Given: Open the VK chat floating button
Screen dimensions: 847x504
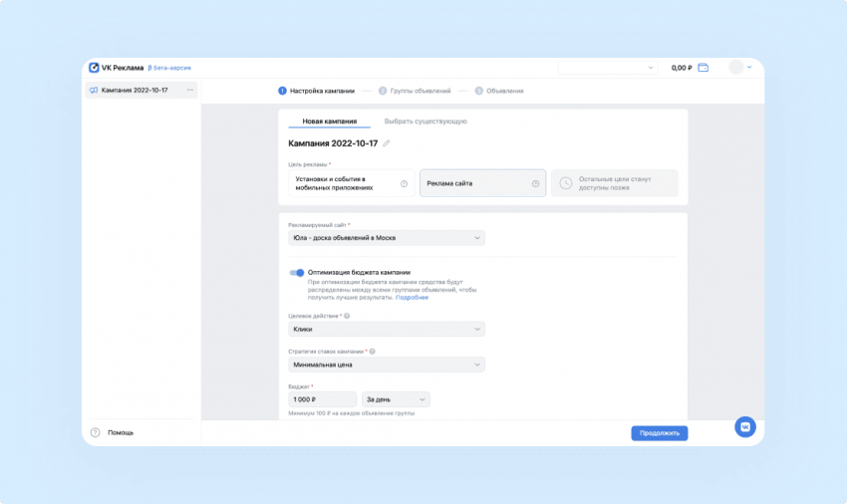Looking at the screenshot, I should [x=744, y=426].
